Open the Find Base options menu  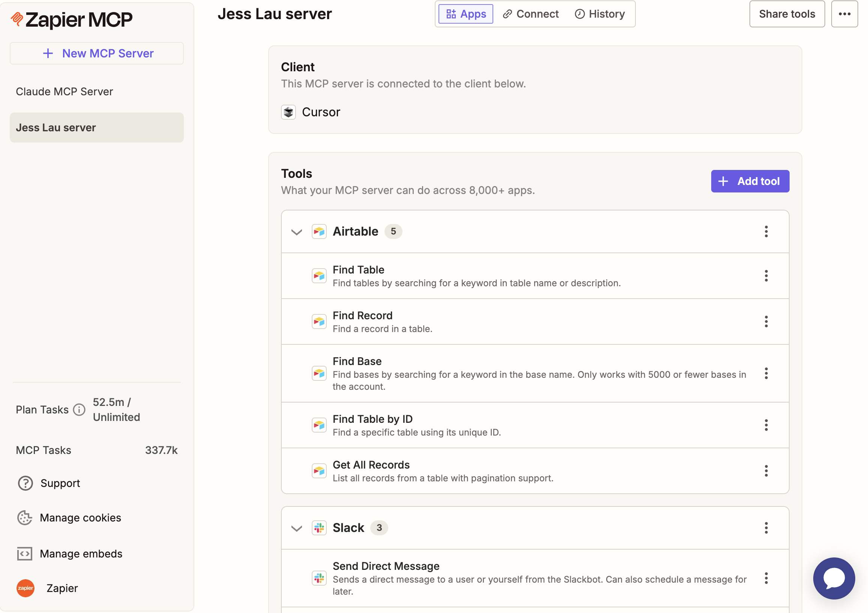(x=766, y=373)
